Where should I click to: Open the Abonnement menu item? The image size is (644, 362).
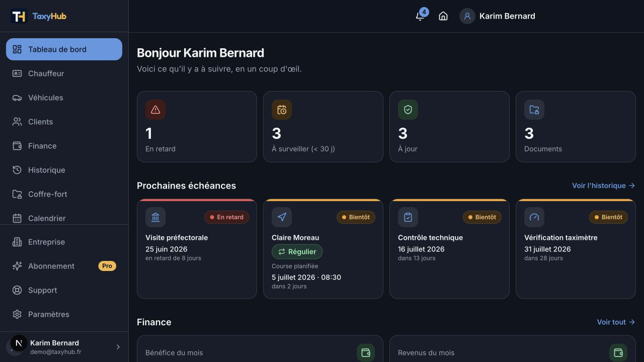pos(64,266)
